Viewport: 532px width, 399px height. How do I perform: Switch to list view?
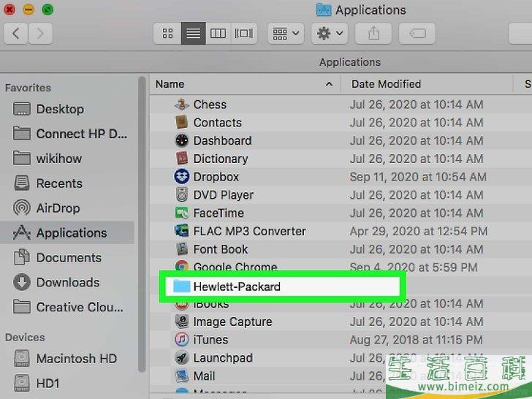point(193,34)
